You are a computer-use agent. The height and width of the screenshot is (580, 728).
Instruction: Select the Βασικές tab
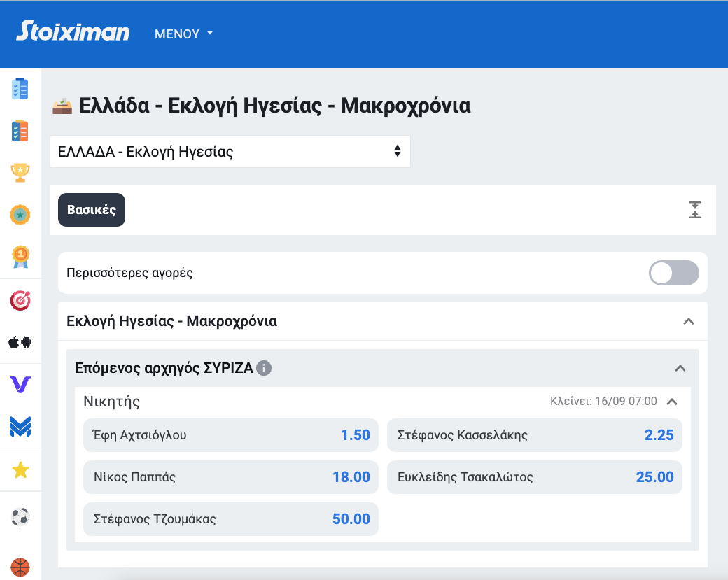[x=92, y=210]
